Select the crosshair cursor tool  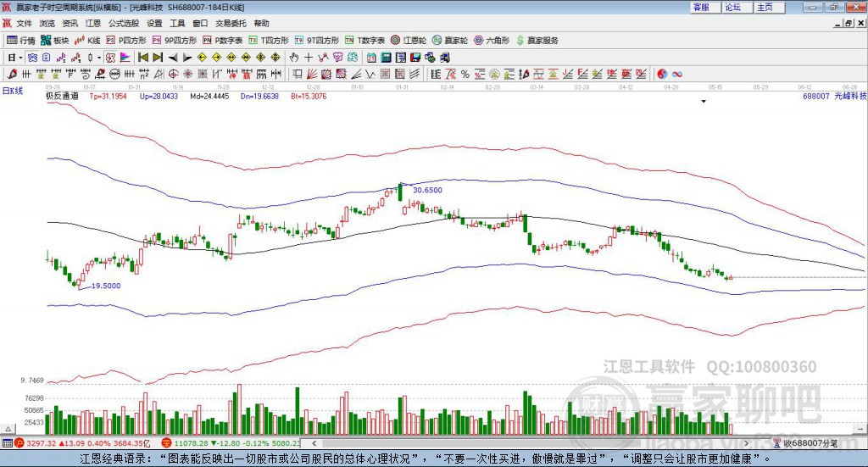309,58
